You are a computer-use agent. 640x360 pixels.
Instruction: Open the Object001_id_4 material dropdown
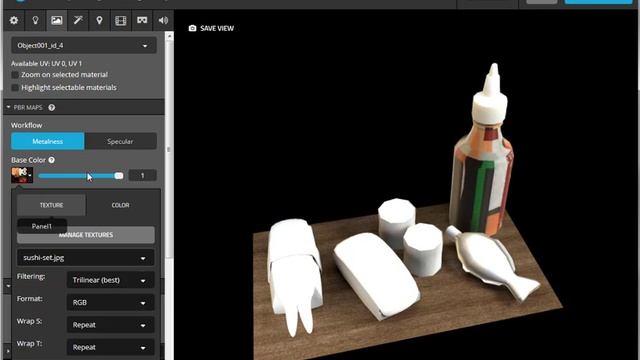[x=84, y=45]
